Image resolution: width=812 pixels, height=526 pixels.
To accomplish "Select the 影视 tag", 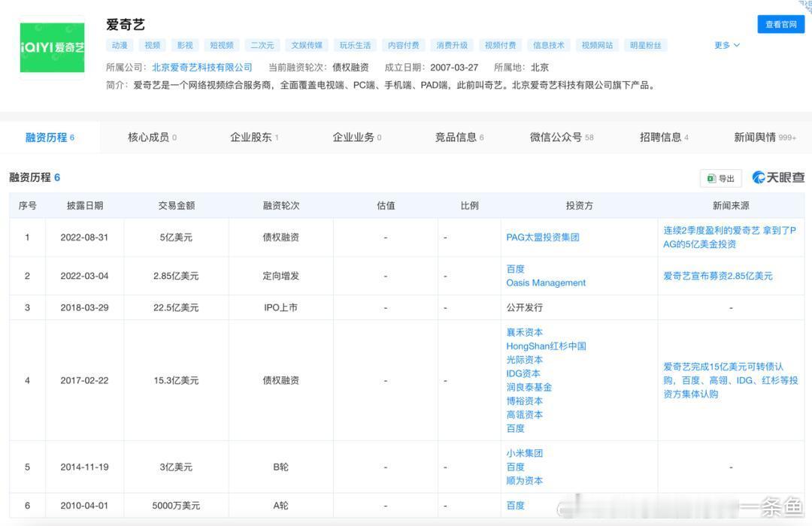I will (185, 46).
